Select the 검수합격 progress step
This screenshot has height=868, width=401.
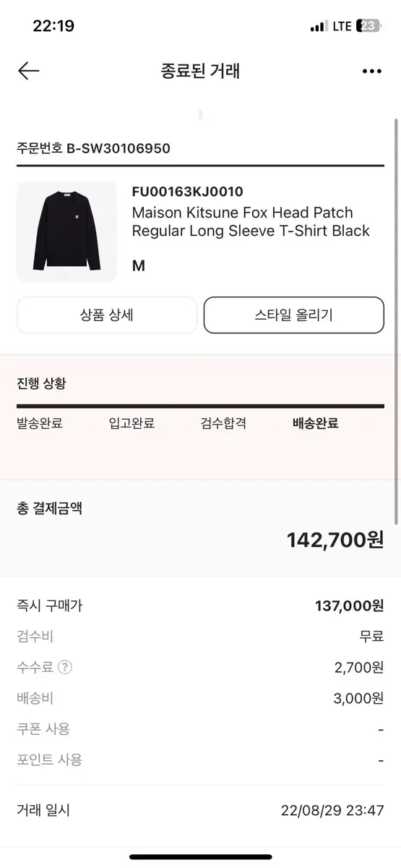click(x=223, y=423)
